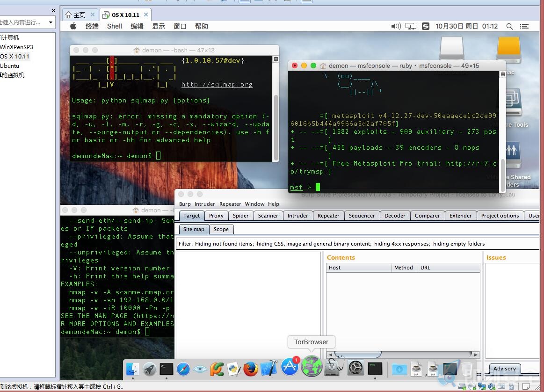Open the displays mirroring menu bar icon
Viewport: 544px width, 392px height.
click(x=411, y=26)
